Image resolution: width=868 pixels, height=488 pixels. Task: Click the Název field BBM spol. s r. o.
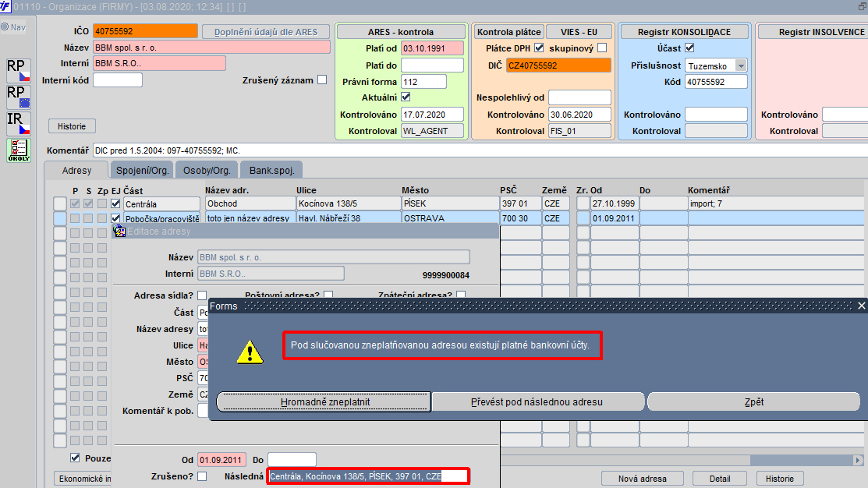(x=212, y=47)
